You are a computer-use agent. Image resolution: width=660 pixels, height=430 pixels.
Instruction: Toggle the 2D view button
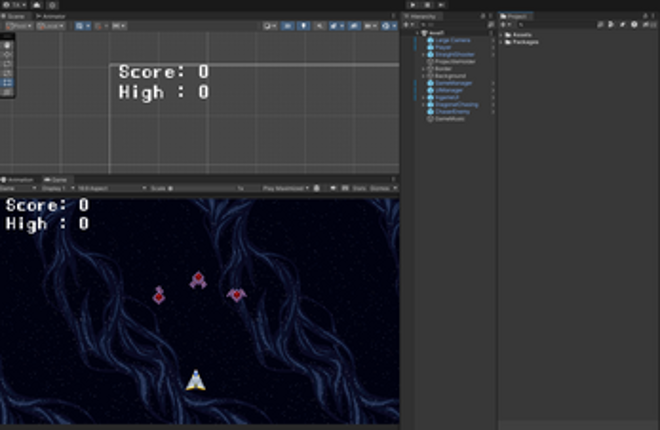pyautogui.click(x=288, y=26)
